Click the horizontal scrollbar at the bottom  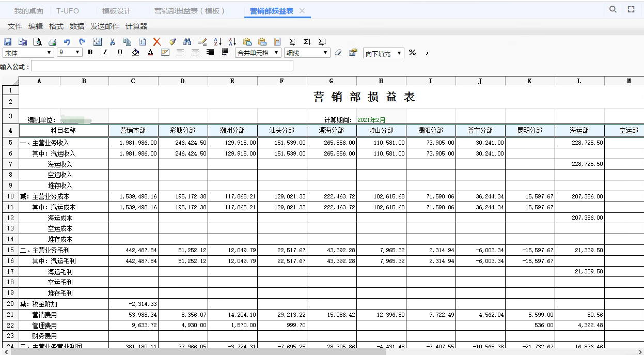(198, 352)
